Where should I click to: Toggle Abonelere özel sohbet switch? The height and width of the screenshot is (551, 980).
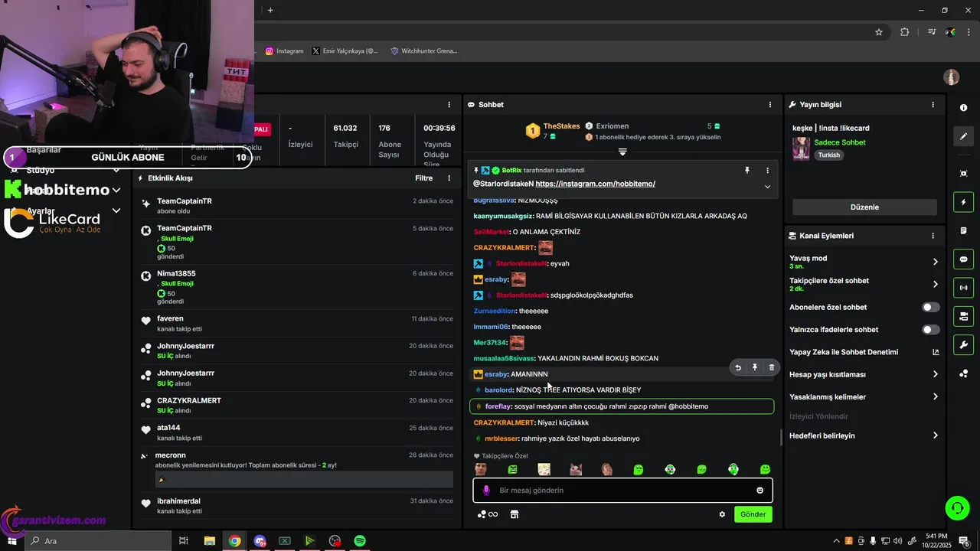point(931,307)
